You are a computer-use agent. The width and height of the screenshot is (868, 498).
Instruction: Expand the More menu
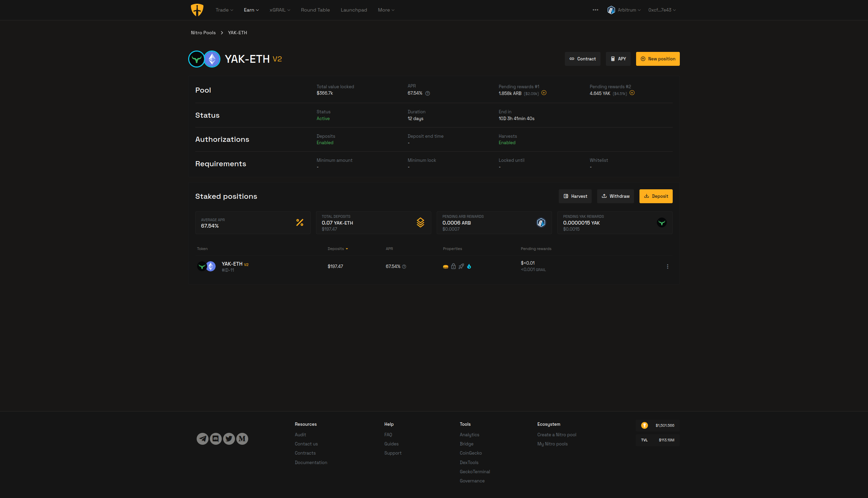point(386,10)
